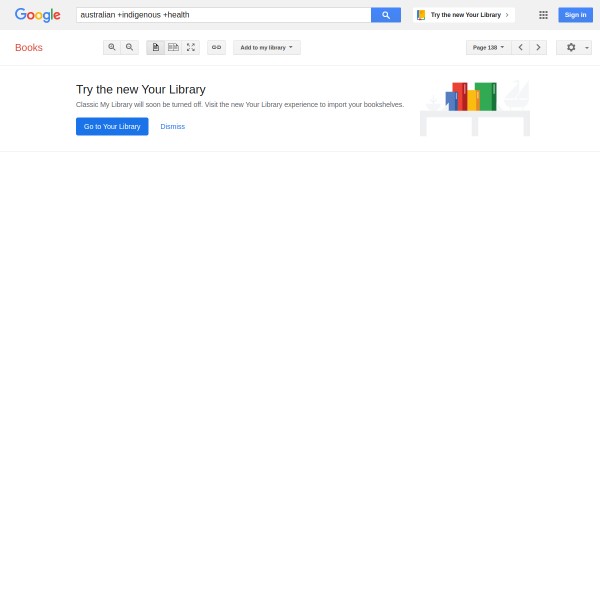Open the settings gear menu
The height and width of the screenshot is (600, 600).
pyautogui.click(x=571, y=47)
